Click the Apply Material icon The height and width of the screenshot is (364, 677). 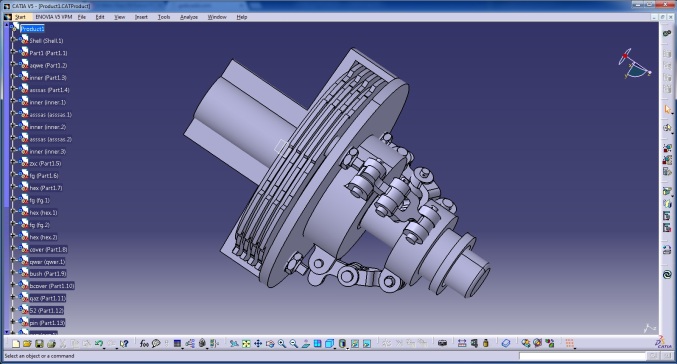[506, 343]
